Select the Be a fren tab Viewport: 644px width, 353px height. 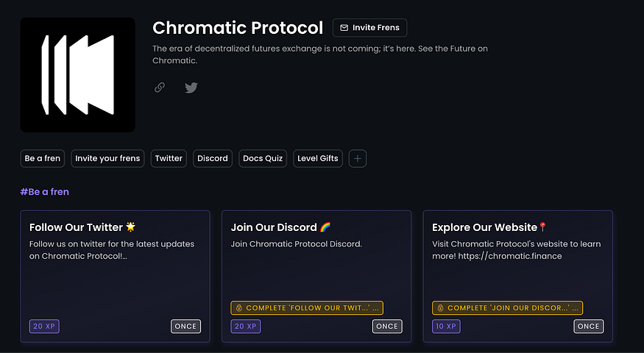(42, 158)
